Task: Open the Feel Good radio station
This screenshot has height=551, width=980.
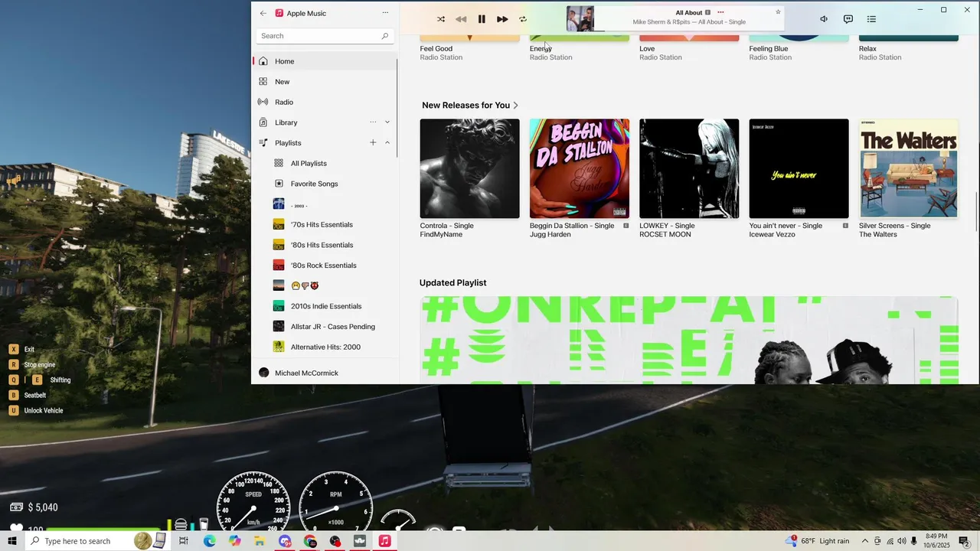Action: point(469,38)
